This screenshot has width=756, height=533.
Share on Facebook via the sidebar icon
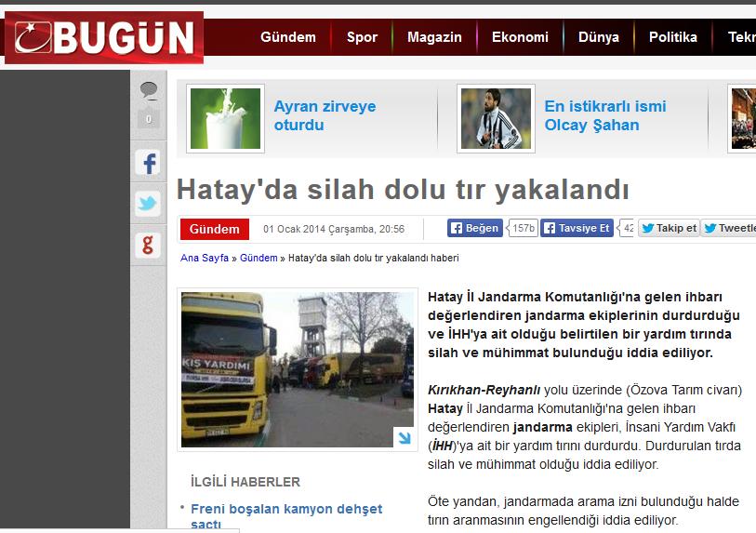click(x=148, y=163)
